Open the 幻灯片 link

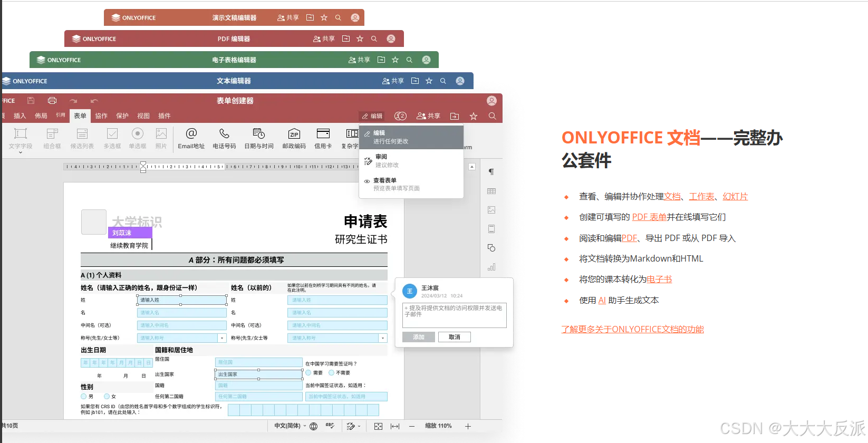[735, 196]
